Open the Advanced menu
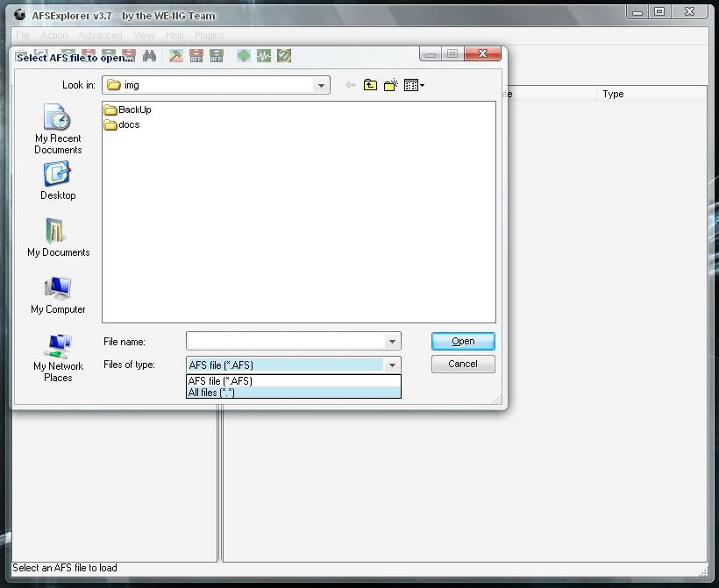719x588 pixels. pos(100,35)
